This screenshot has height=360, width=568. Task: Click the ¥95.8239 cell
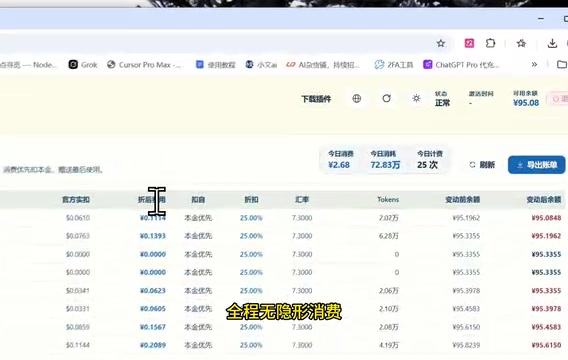466,345
